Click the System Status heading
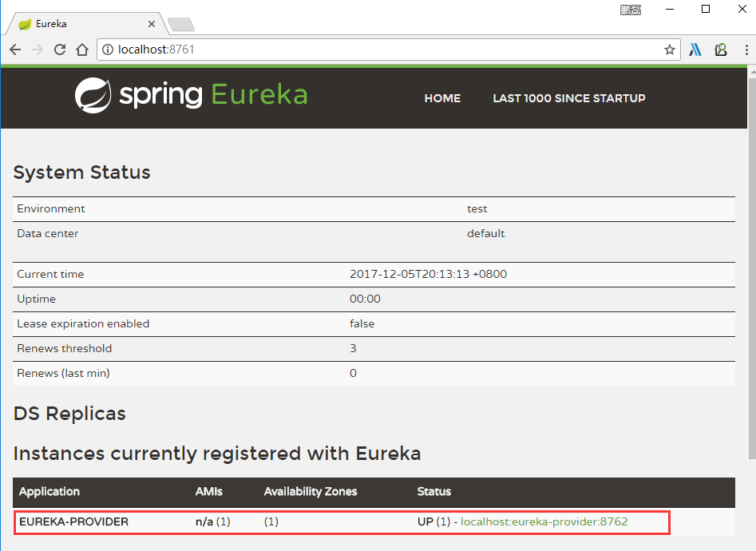Screen dimensions: 756x551 click(x=82, y=172)
